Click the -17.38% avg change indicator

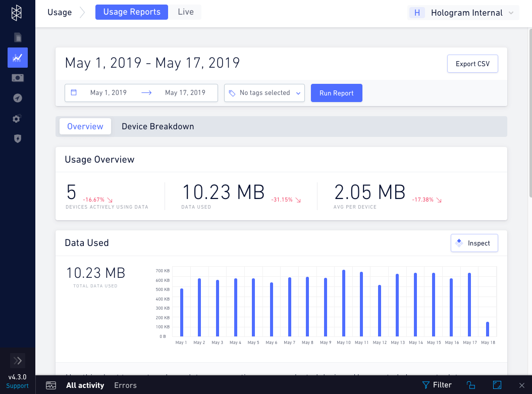click(x=427, y=200)
